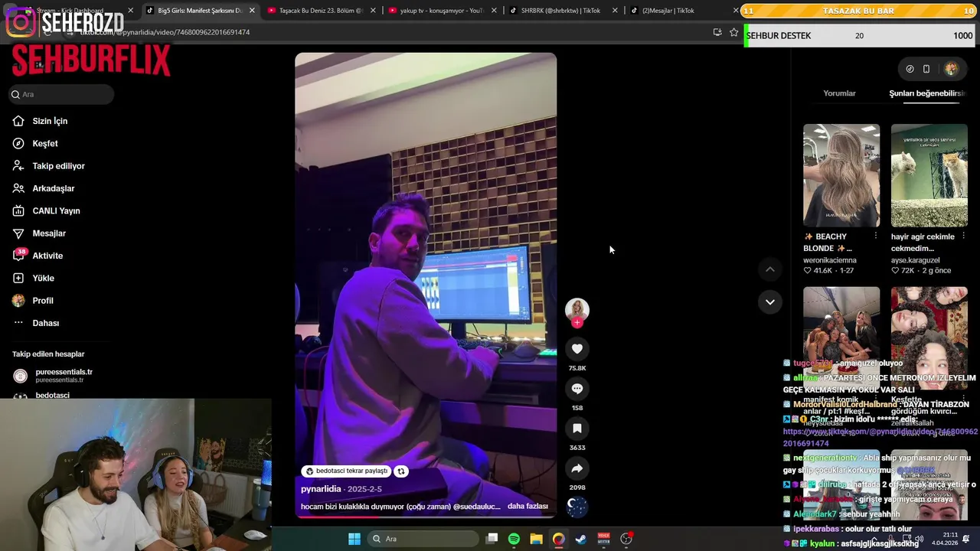Image resolution: width=980 pixels, height=551 pixels.
Task: Open pynarlidia's profile from the caption
Action: (x=321, y=489)
